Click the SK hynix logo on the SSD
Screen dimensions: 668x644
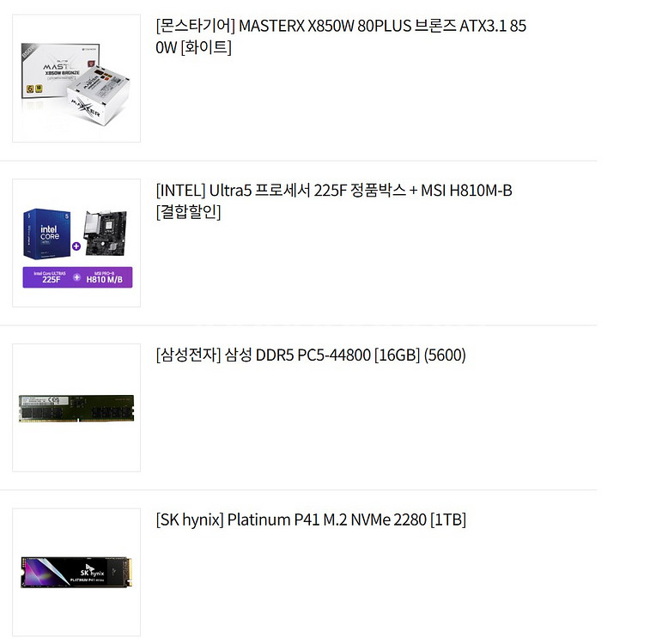pos(92,571)
